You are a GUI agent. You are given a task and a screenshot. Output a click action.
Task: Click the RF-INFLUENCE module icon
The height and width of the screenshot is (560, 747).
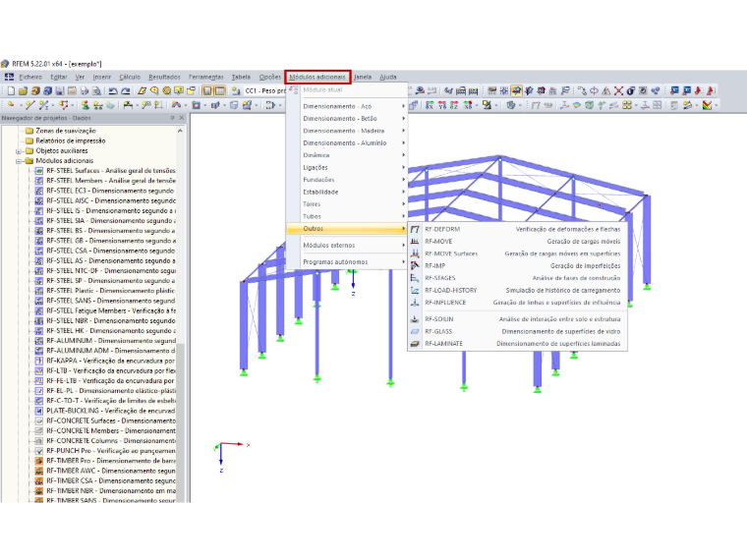point(415,303)
